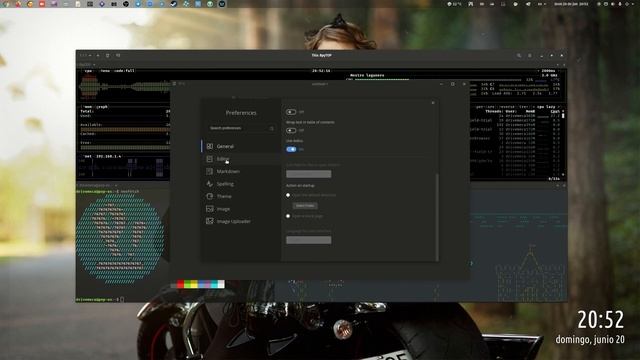
Task: Open the sort field for files dropdown
Action: pyautogui.click(x=309, y=174)
